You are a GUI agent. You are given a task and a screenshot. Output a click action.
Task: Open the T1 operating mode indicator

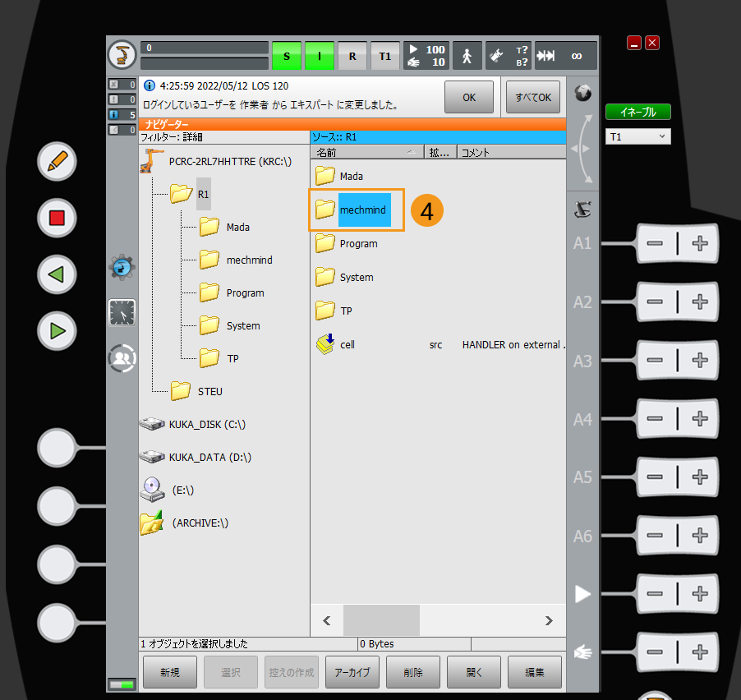click(x=385, y=56)
